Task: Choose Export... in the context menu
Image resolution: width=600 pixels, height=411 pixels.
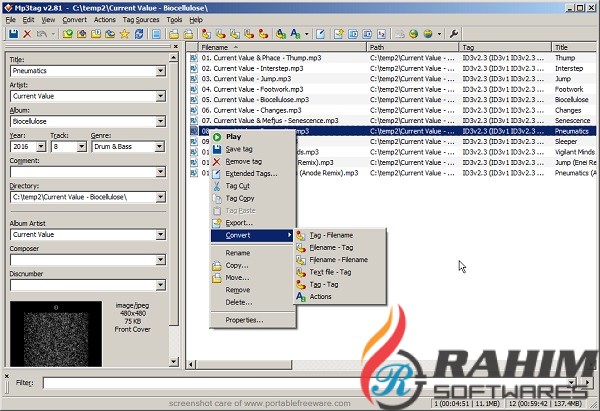Action: (253, 223)
